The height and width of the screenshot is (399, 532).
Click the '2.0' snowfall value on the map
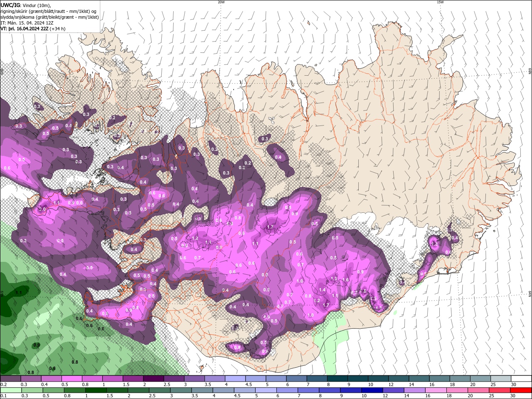42,209
